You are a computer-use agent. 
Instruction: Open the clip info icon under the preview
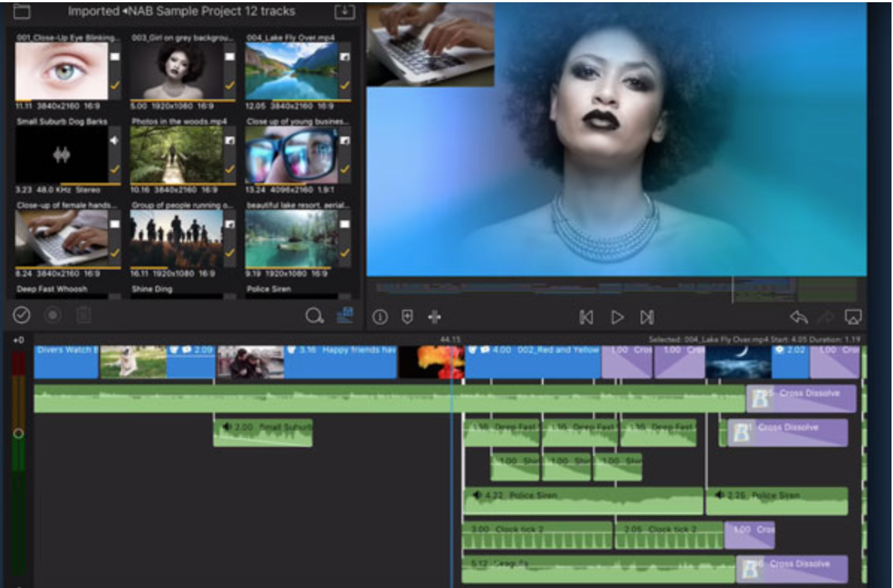click(x=380, y=317)
